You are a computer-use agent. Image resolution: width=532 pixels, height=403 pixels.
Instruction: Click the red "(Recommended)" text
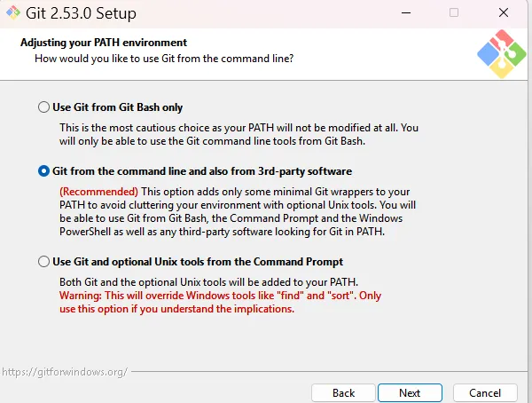(x=98, y=192)
